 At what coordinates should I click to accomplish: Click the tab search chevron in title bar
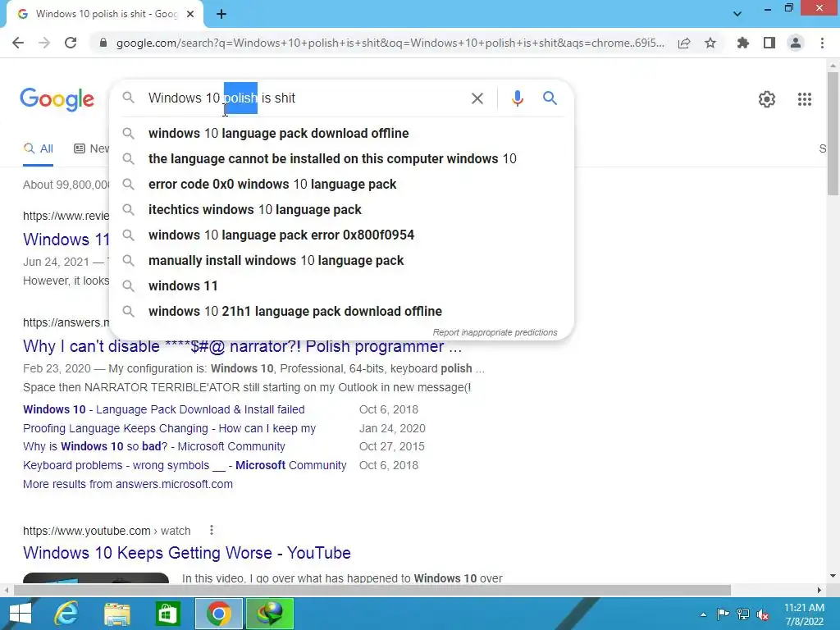pos(737,14)
